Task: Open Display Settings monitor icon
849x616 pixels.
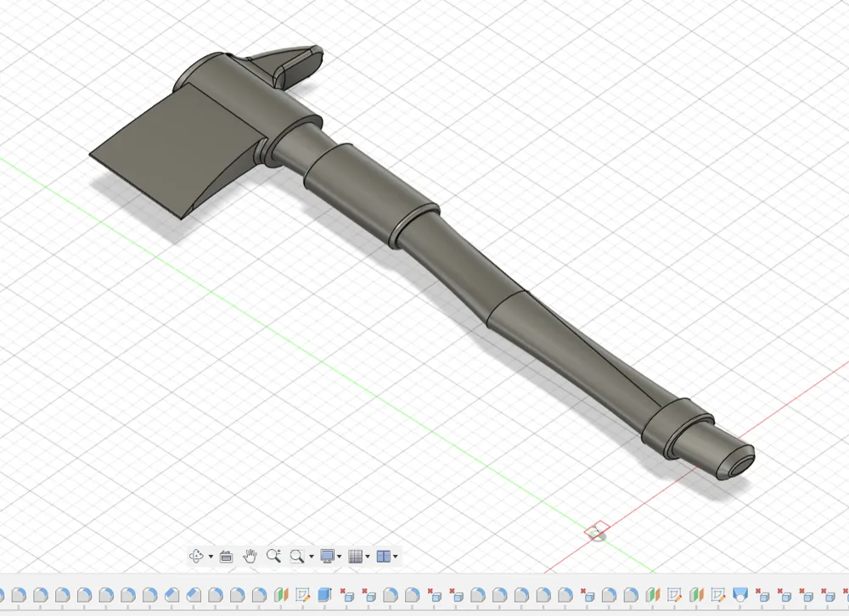Action: coord(327,556)
